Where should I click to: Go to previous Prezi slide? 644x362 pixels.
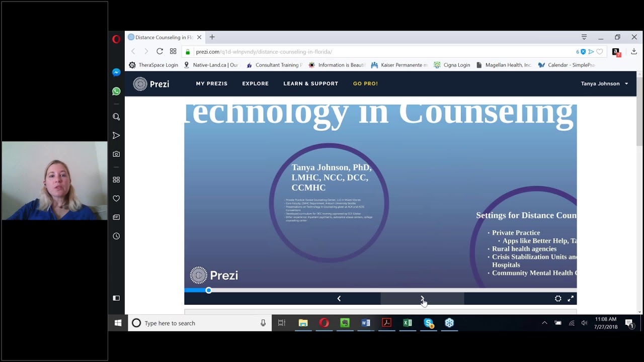339,299
